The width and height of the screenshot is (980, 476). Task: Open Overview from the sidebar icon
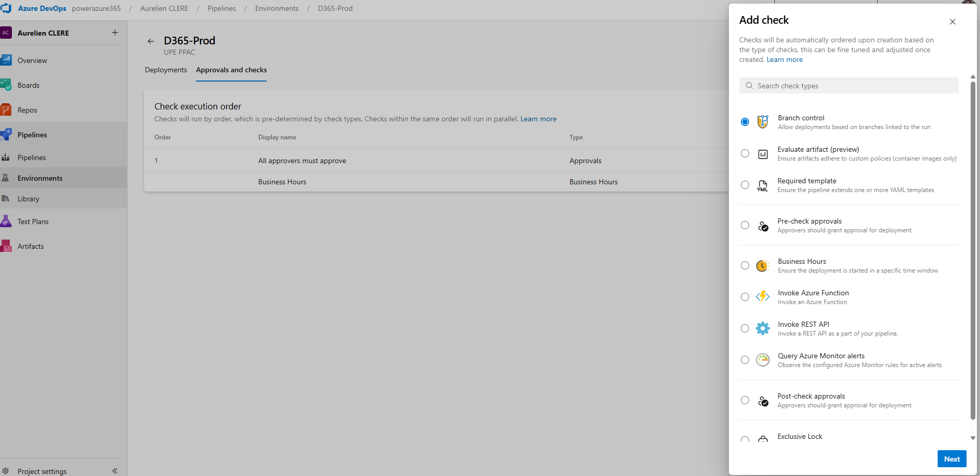6,60
